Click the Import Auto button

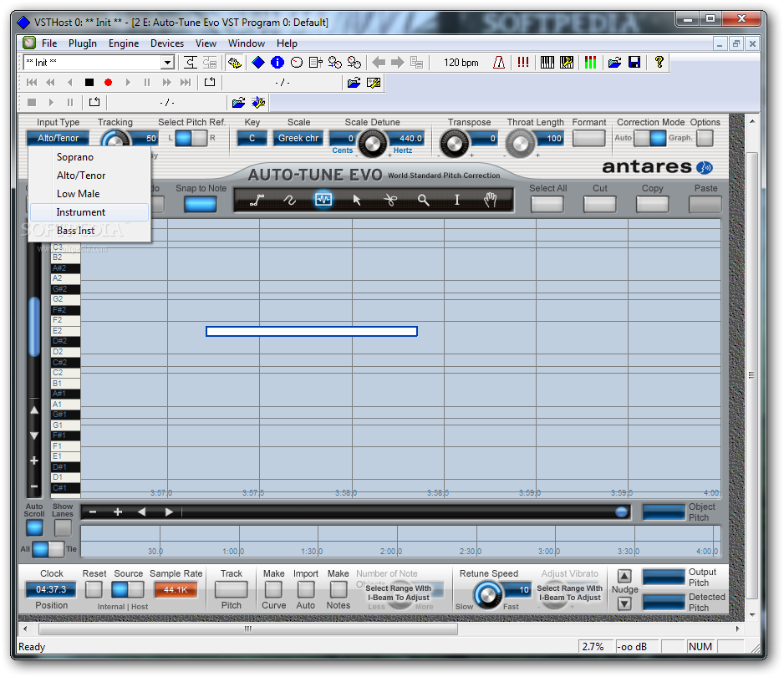pos(306,590)
